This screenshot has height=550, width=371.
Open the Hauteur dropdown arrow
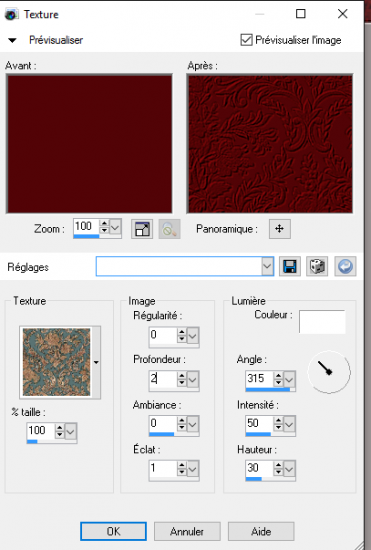click(x=289, y=469)
